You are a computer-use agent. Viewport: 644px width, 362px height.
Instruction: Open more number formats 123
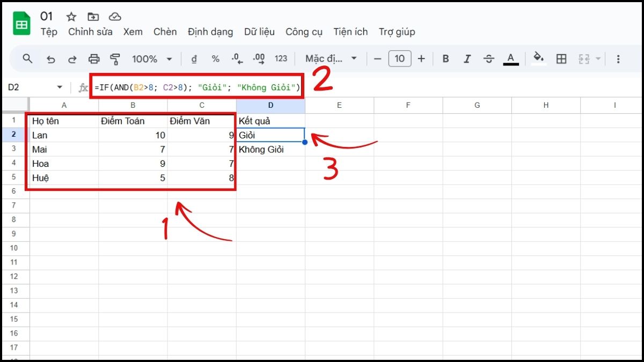[281, 59]
